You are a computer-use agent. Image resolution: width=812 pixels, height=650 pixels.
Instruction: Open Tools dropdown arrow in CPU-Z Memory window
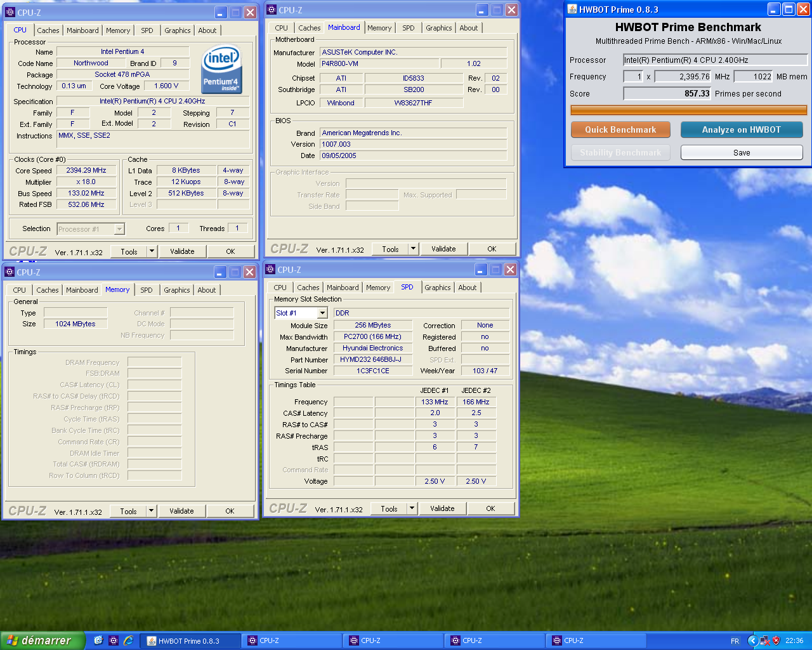click(x=151, y=511)
